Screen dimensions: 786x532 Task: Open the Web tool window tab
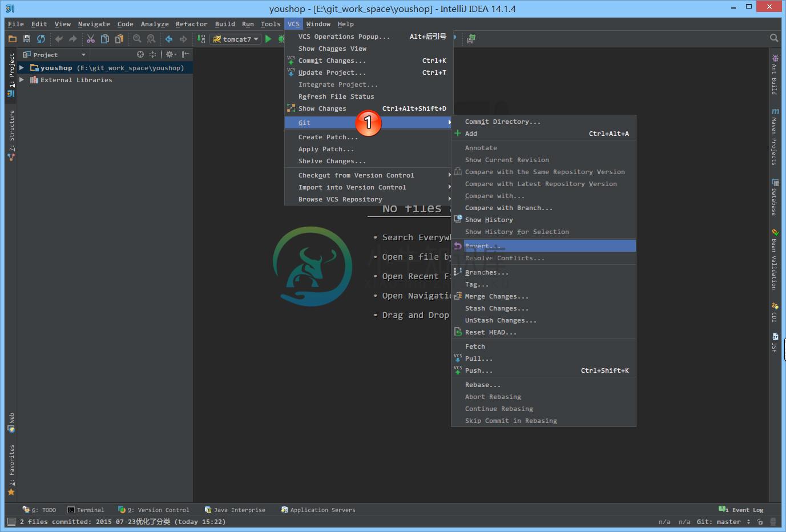coord(11,423)
